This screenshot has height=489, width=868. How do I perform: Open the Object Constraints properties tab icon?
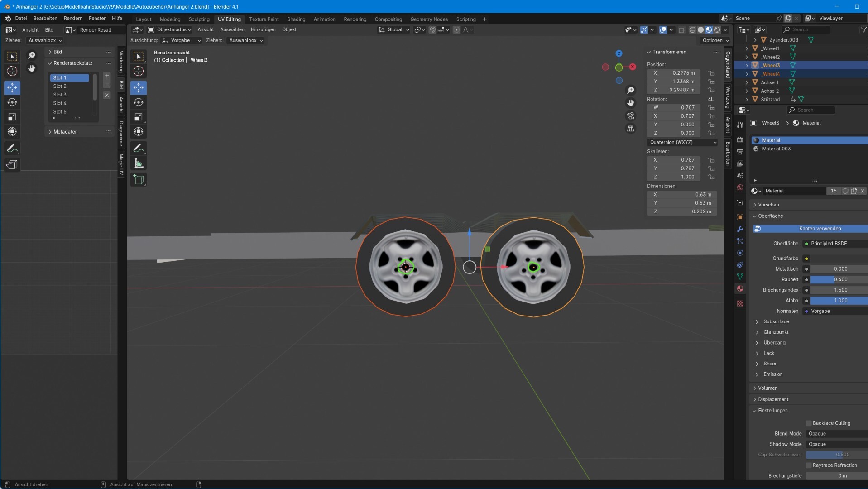click(740, 265)
